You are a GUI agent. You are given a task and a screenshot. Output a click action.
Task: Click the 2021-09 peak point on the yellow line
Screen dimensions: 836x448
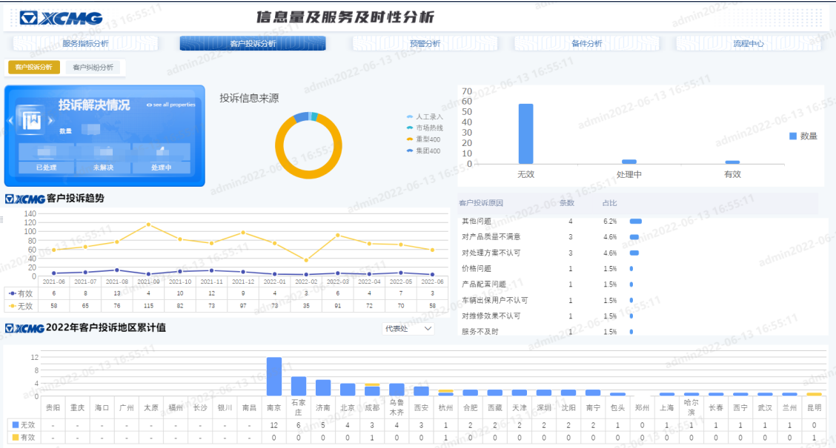click(148, 225)
